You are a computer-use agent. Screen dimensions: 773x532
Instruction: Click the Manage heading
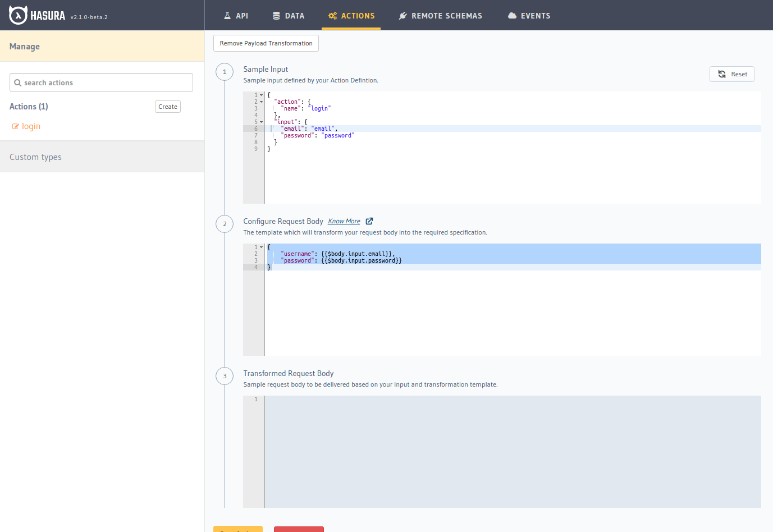pos(25,47)
